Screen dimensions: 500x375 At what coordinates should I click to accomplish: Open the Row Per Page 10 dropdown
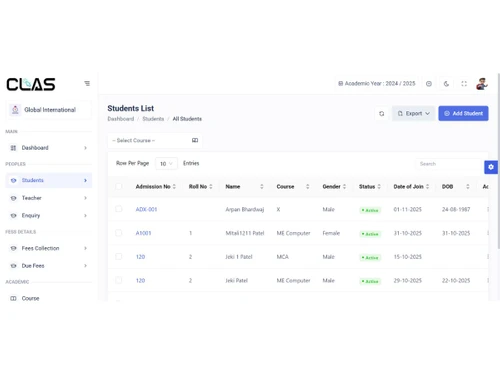pyautogui.click(x=166, y=164)
